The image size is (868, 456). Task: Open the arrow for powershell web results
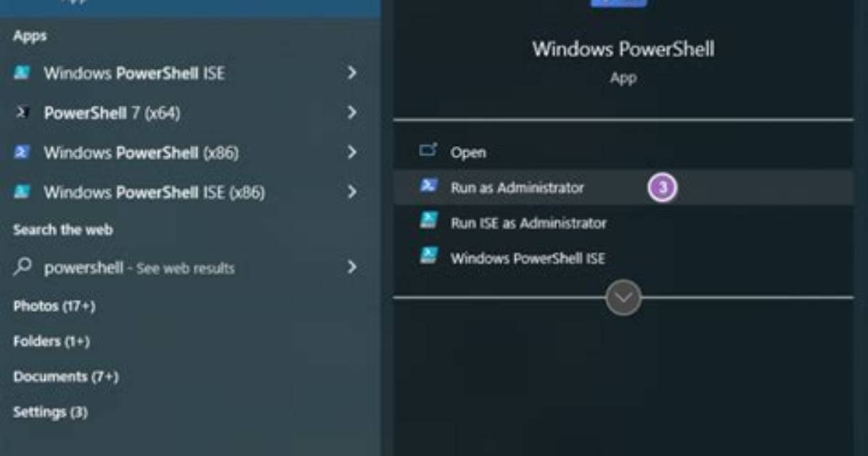click(352, 267)
